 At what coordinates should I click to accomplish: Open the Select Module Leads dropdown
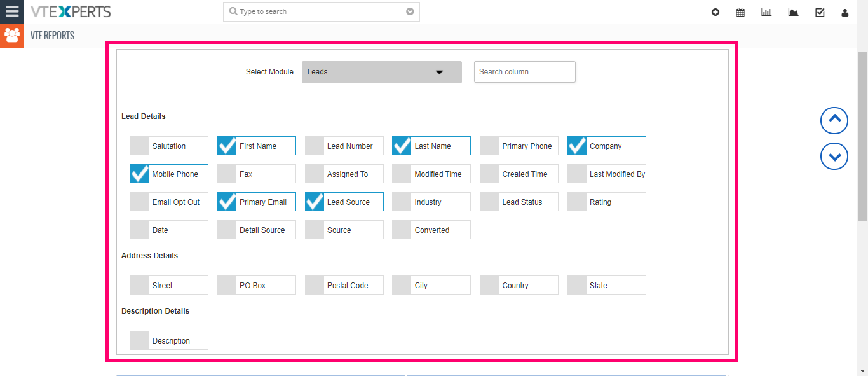click(382, 72)
